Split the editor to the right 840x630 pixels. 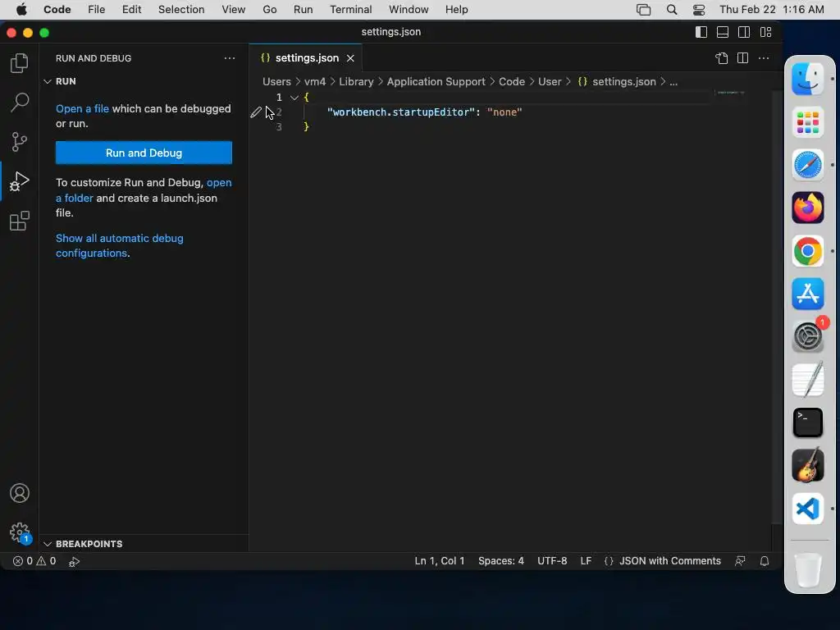742,58
